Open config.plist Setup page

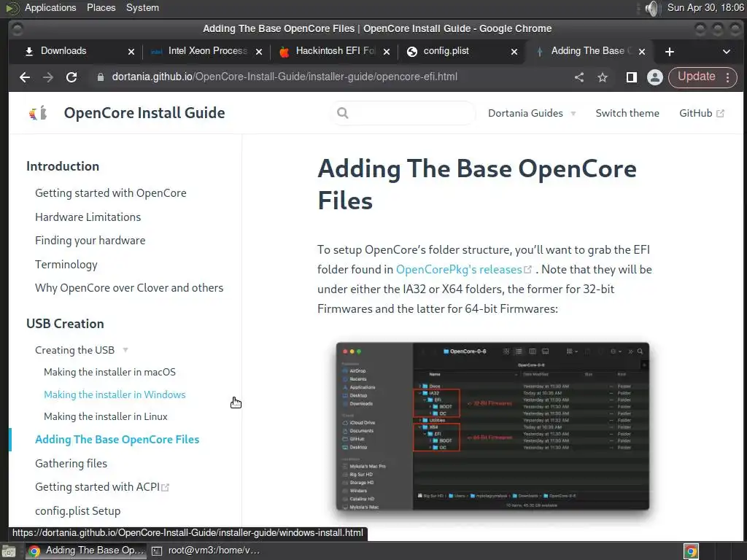pos(77,511)
